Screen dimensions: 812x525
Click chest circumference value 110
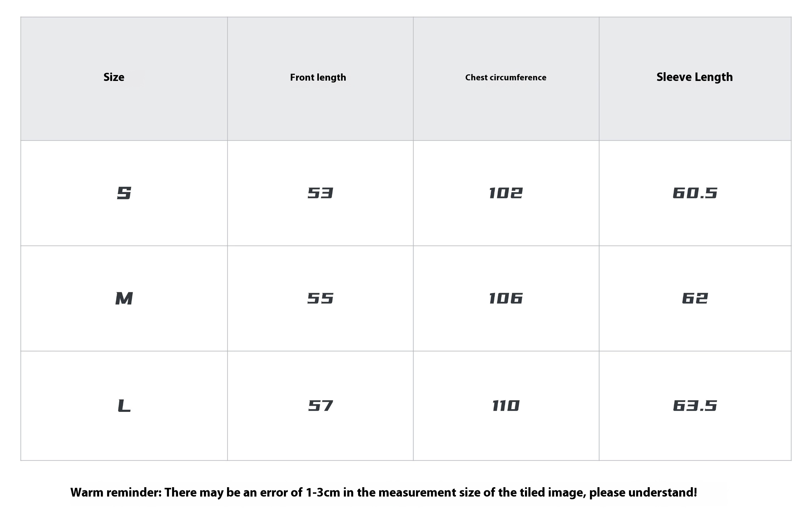tap(505, 406)
